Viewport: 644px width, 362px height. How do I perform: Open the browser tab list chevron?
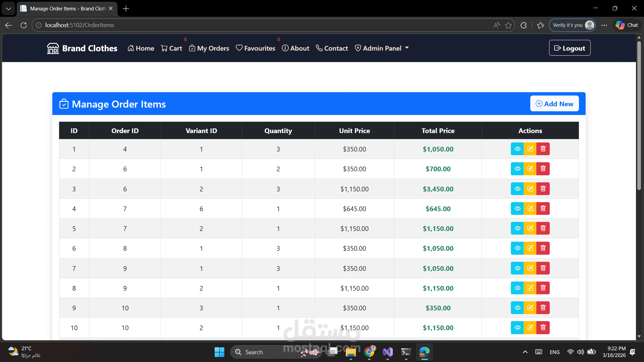(x=8, y=8)
